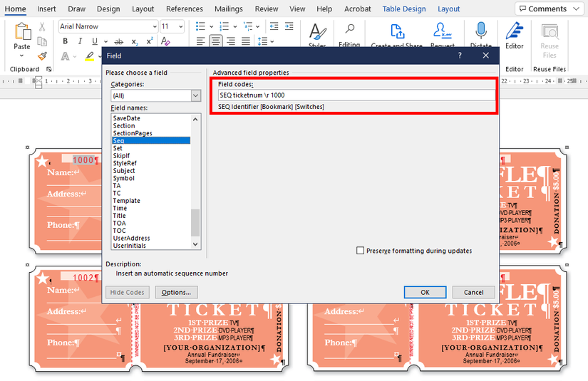Toggle Underline formatting
The width and height of the screenshot is (588, 381).
click(95, 41)
